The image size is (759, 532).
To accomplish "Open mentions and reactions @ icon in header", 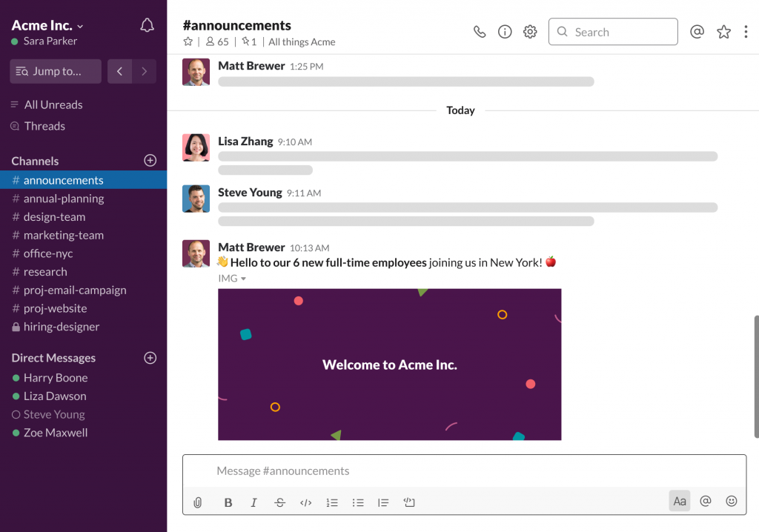I will [x=697, y=32].
